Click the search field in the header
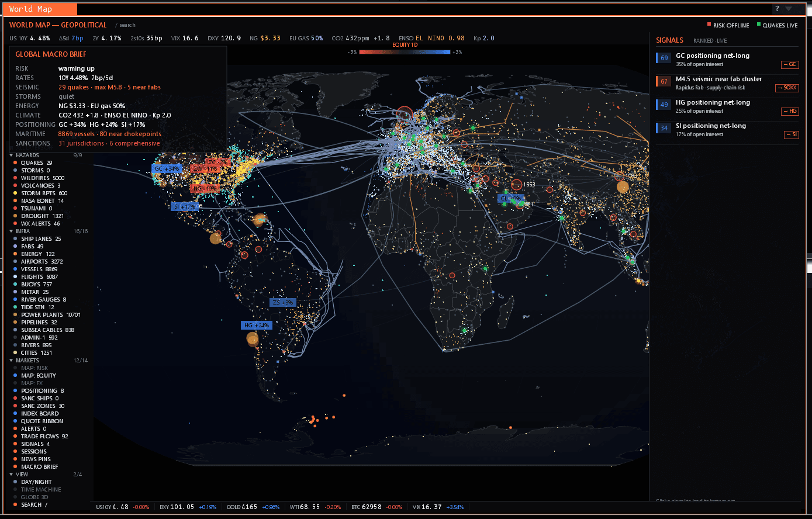The image size is (812, 519). tap(126, 25)
